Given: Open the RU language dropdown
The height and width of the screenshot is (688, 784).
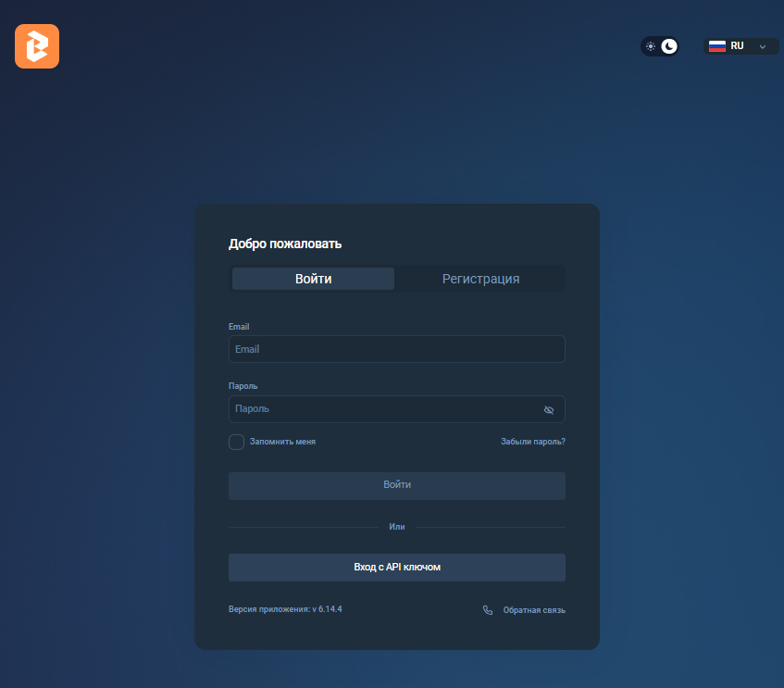Looking at the screenshot, I should pyautogui.click(x=741, y=46).
